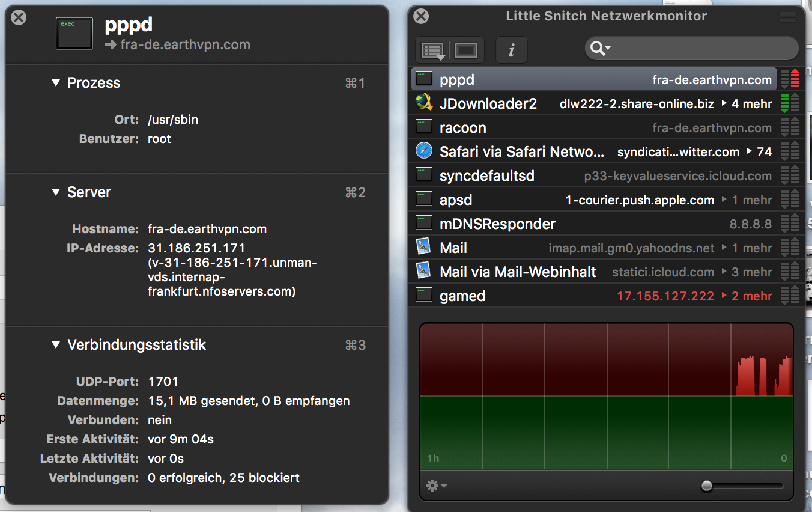Click the dlw222-2.share-online.biz hostname
The width and height of the screenshot is (812, 512).
coord(637,104)
